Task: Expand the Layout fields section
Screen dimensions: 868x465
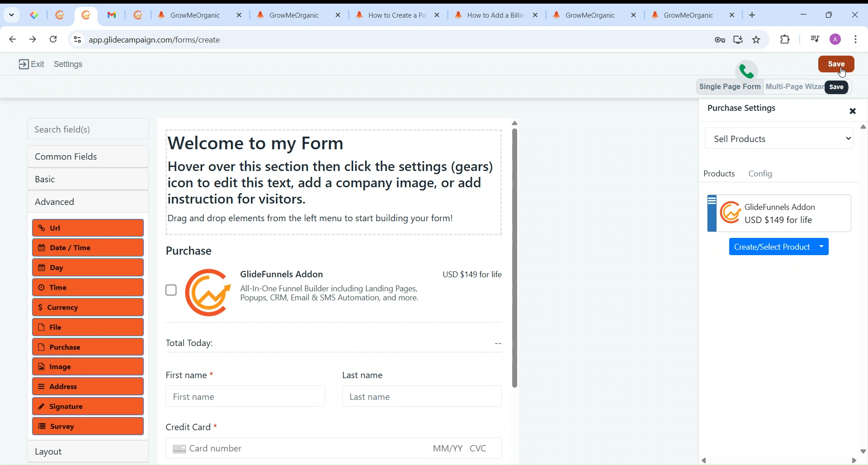Action: 88,452
